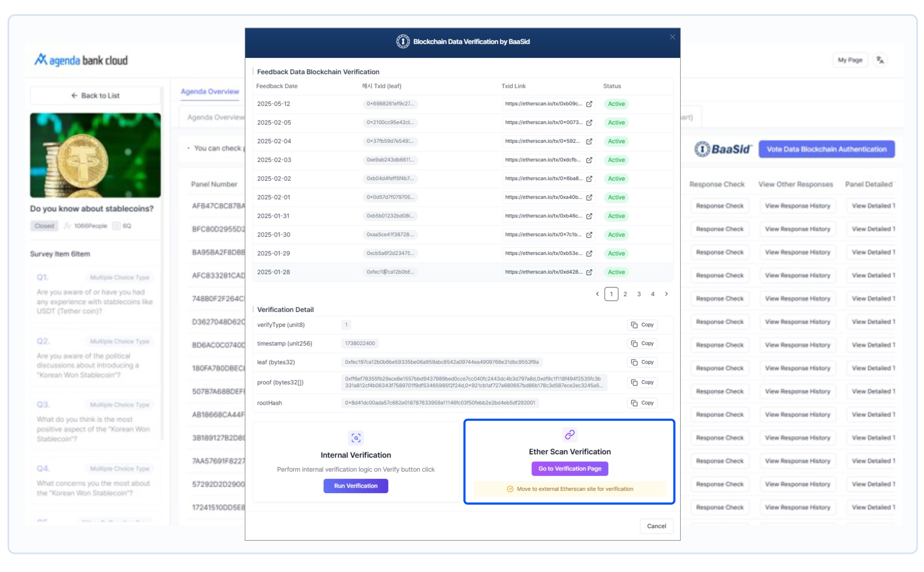This screenshot has height=572, width=924.
Task: Open external link icon for 2025-02-01 row
Action: 589,198
